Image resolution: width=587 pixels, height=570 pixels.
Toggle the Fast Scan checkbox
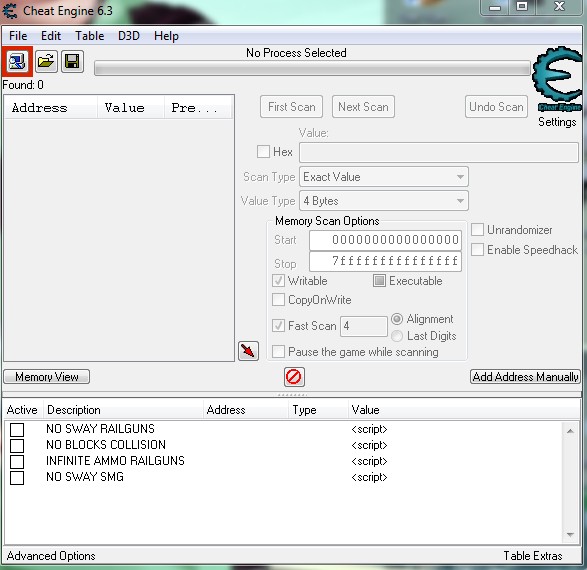[x=278, y=326]
